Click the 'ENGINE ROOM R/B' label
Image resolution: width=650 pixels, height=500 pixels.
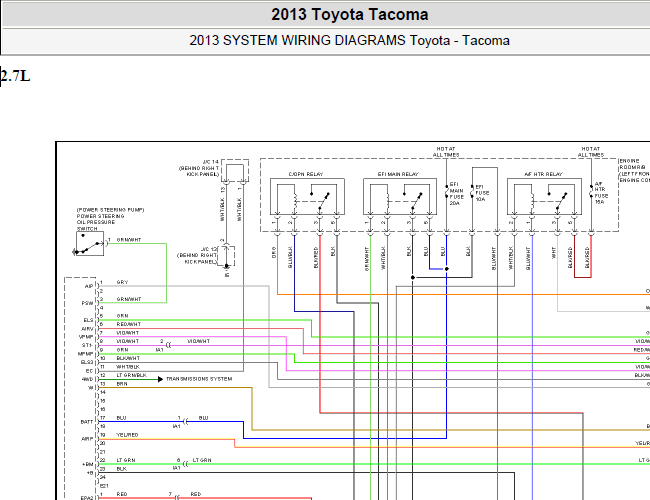[634, 171]
